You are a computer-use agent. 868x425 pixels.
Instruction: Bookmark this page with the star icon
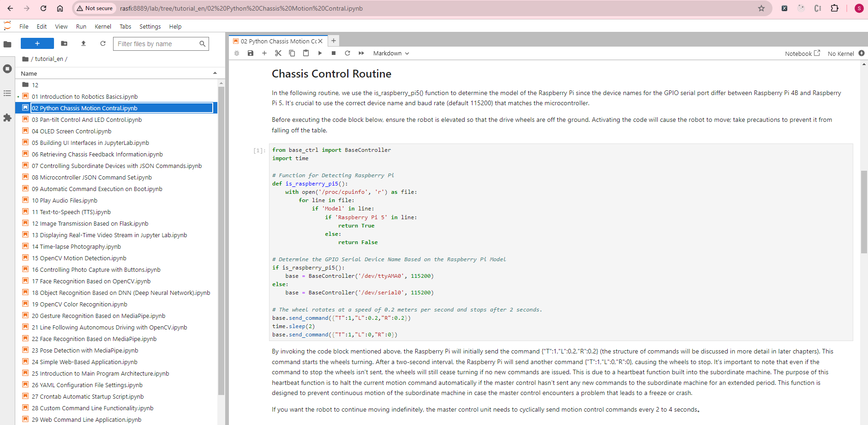point(761,8)
